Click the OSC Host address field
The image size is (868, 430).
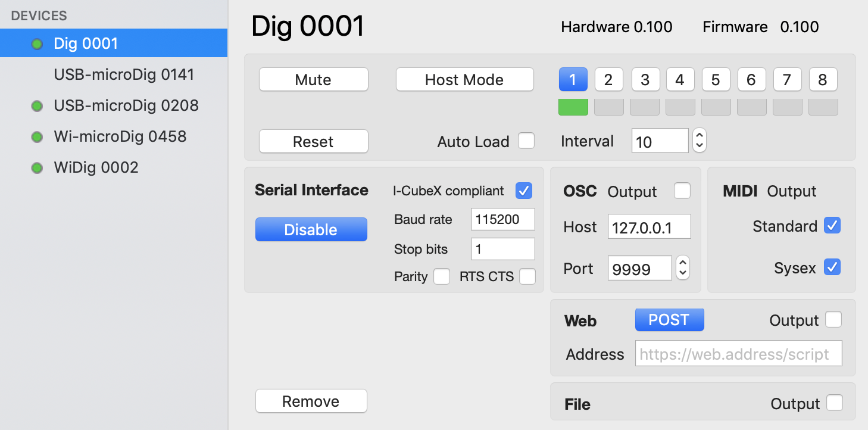click(650, 226)
